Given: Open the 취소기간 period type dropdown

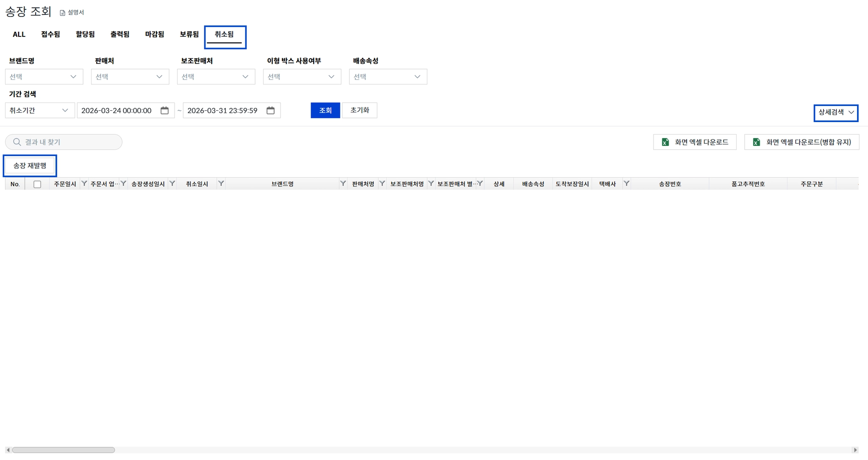Looking at the screenshot, I should pyautogui.click(x=39, y=110).
